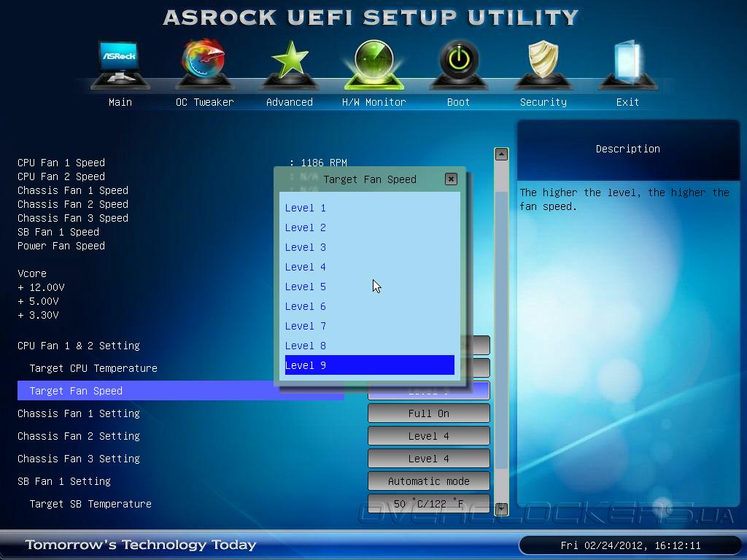Open the Security shield icon
Viewport: 747px width, 560px height.
point(543,64)
